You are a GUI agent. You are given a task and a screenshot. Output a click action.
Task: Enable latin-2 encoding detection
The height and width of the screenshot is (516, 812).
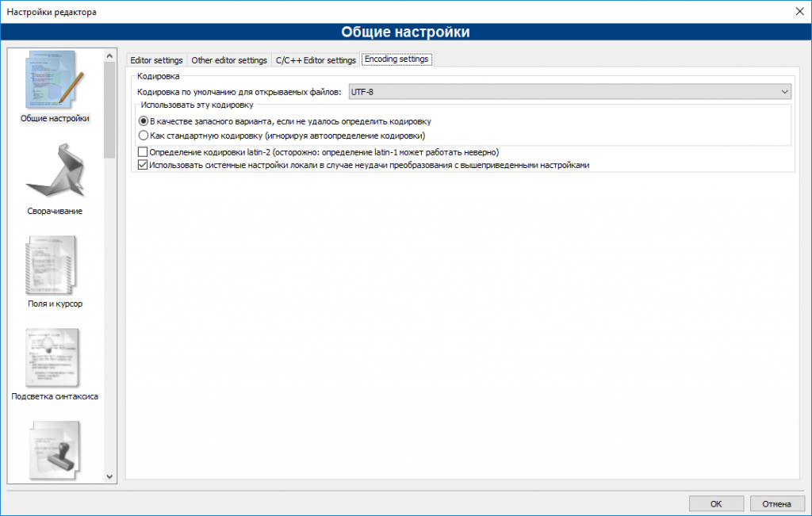click(143, 152)
